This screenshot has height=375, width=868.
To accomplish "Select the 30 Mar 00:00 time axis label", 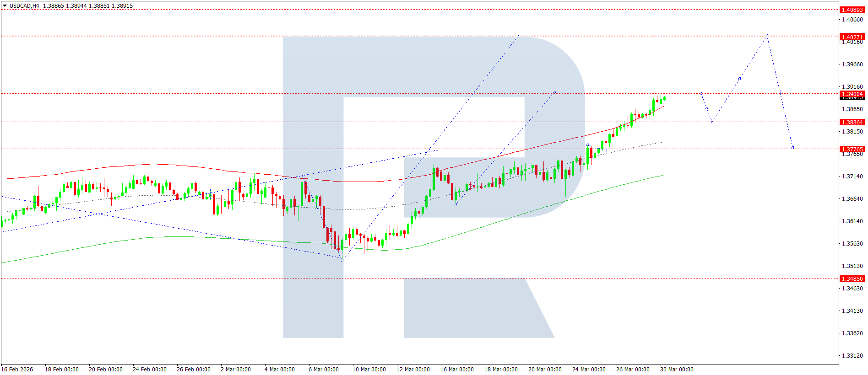I will click(676, 369).
